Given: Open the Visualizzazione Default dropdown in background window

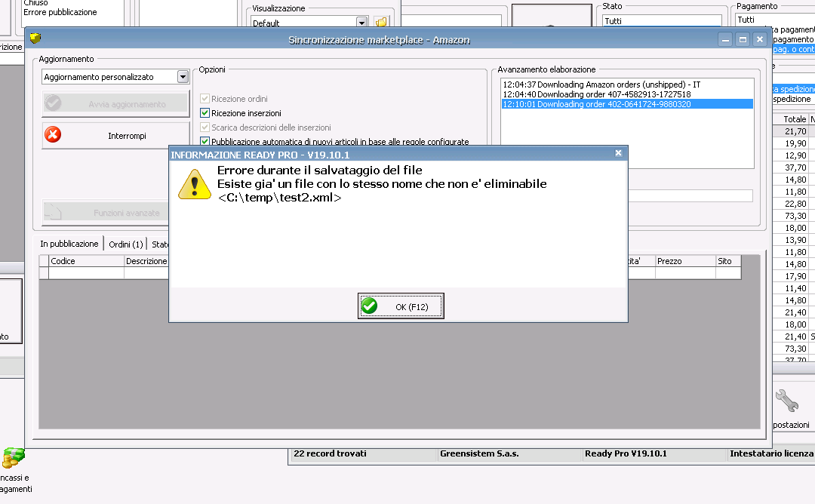Looking at the screenshot, I should (361, 23).
